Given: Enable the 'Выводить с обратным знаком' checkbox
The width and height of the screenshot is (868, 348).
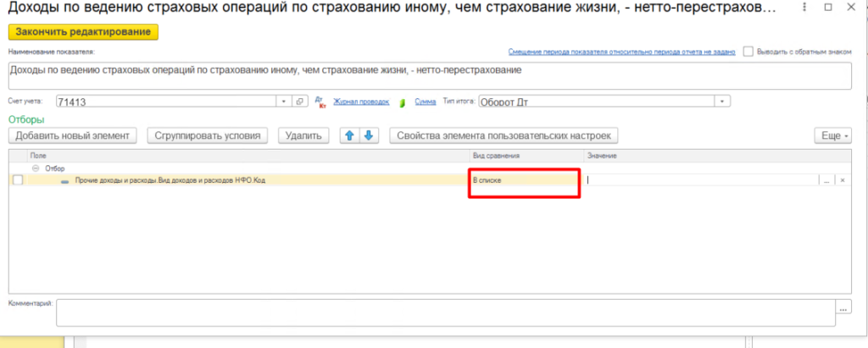Looking at the screenshot, I should (748, 52).
